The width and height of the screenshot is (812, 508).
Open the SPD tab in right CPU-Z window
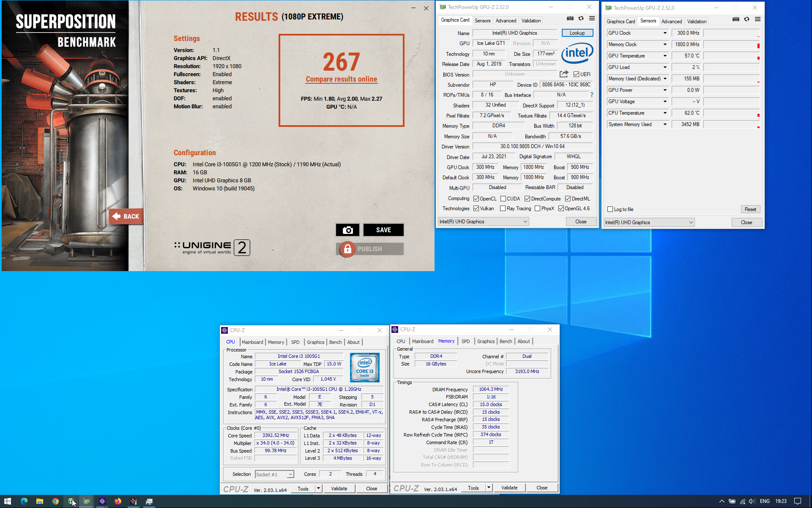pyautogui.click(x=466, y=341)
